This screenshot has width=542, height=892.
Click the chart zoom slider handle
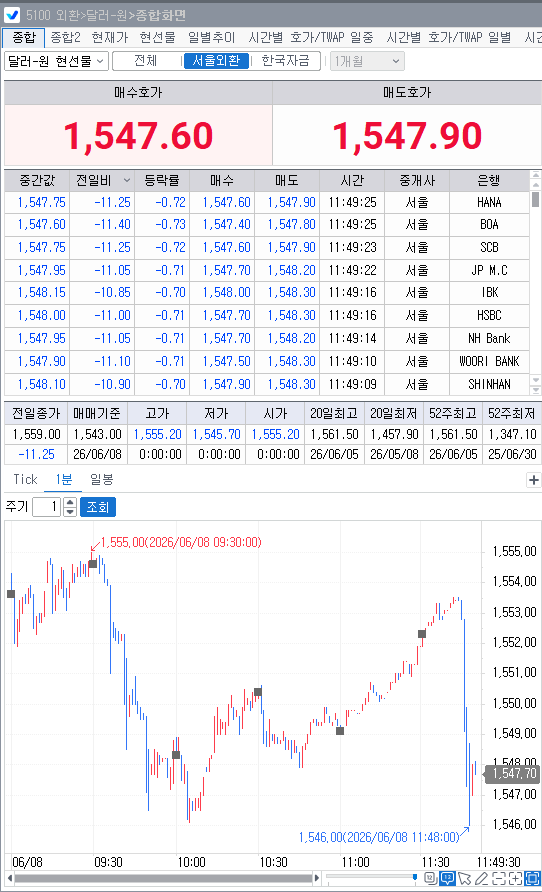[415, 877]
